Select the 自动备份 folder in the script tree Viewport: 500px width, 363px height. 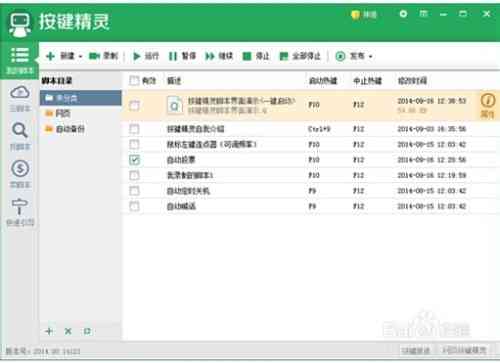click(65, 129)
